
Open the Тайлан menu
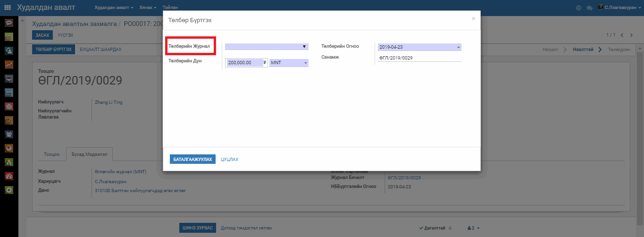click(170, 8)
